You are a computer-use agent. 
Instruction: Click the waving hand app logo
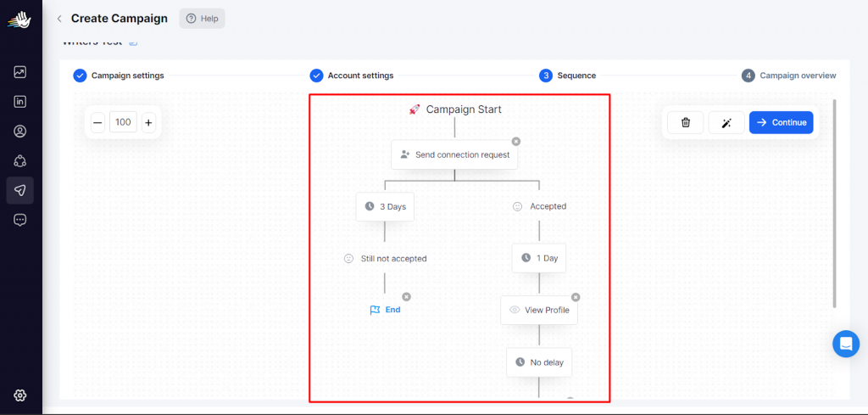19,20
